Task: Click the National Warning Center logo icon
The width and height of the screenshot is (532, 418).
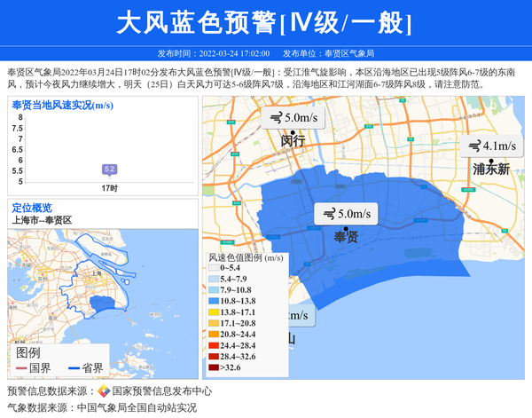Action: point(104,391)
